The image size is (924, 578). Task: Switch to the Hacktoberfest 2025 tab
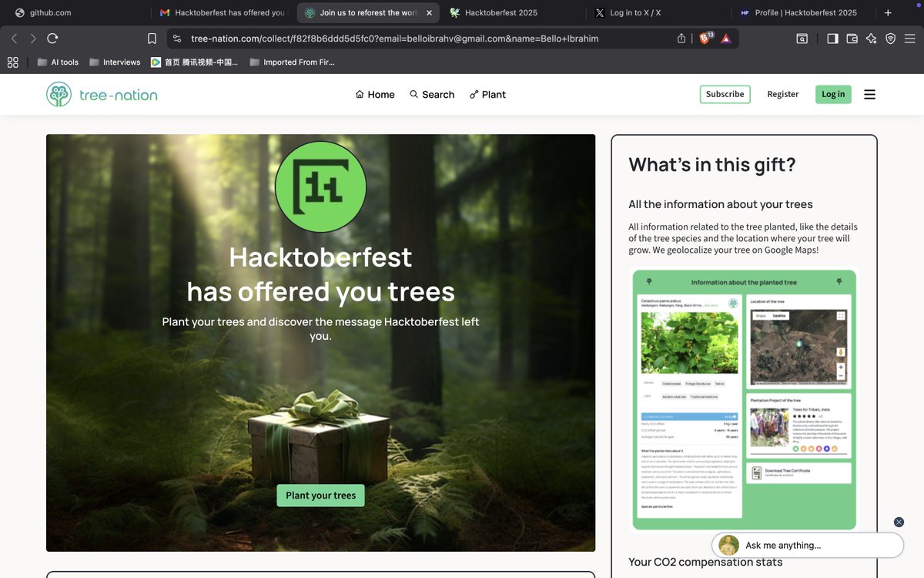pos(512,13)
